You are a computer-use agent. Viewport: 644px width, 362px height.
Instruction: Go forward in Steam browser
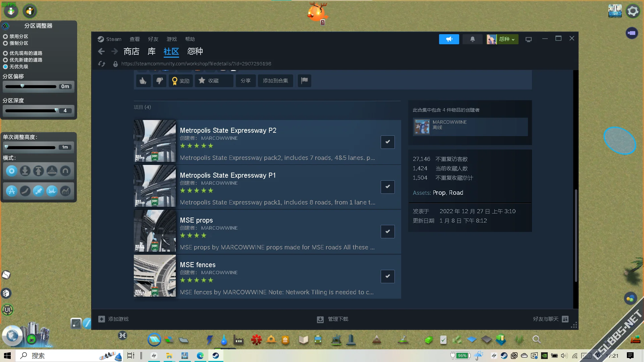click(114, 51)
